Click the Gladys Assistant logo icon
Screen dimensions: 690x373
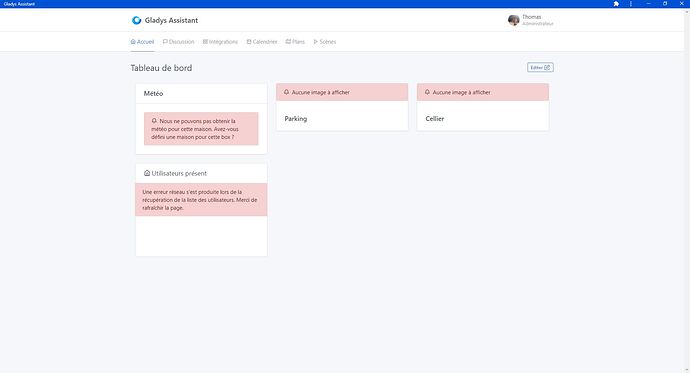click(x=136, y=20)
